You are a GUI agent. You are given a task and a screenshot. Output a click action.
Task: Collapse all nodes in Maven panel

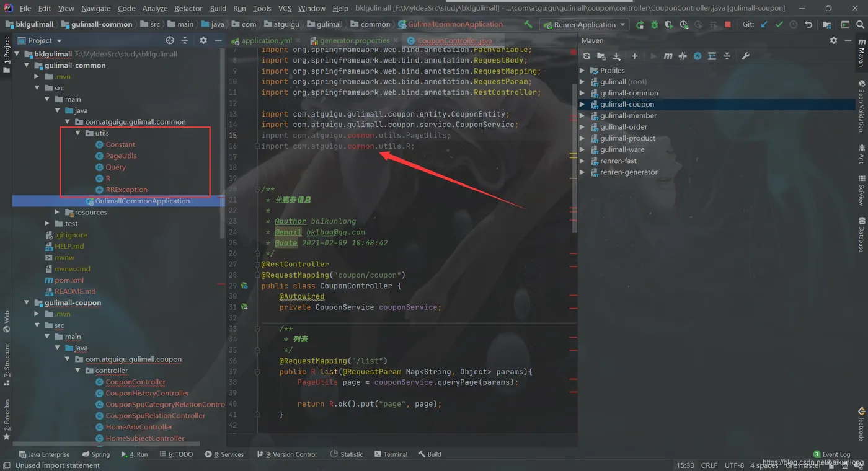coord(727,56)
